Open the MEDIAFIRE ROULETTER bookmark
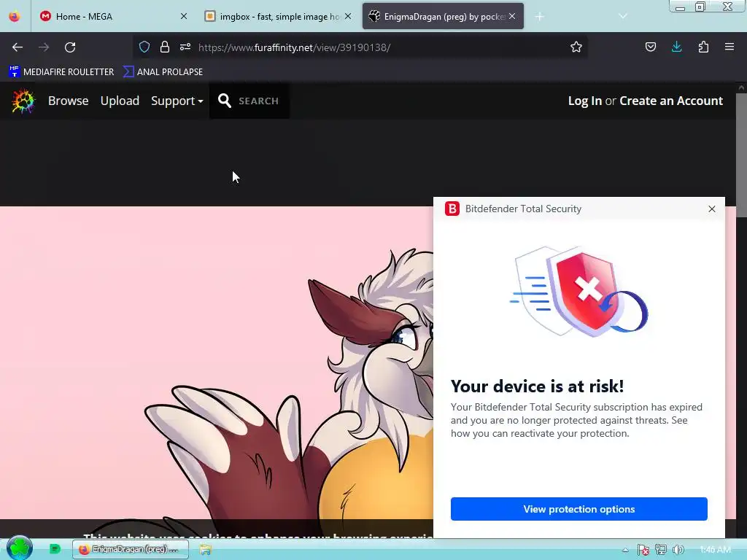This screenshot has height=560, width=747. click(61, 72)
